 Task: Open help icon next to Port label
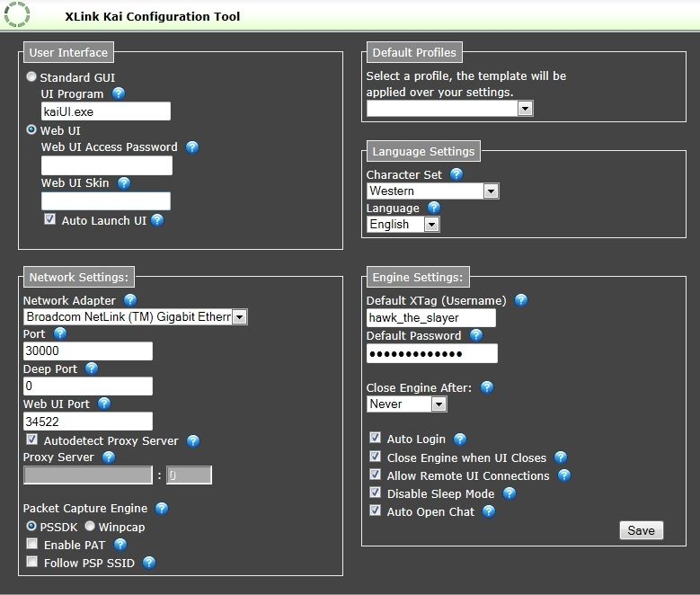pos(60,333)
